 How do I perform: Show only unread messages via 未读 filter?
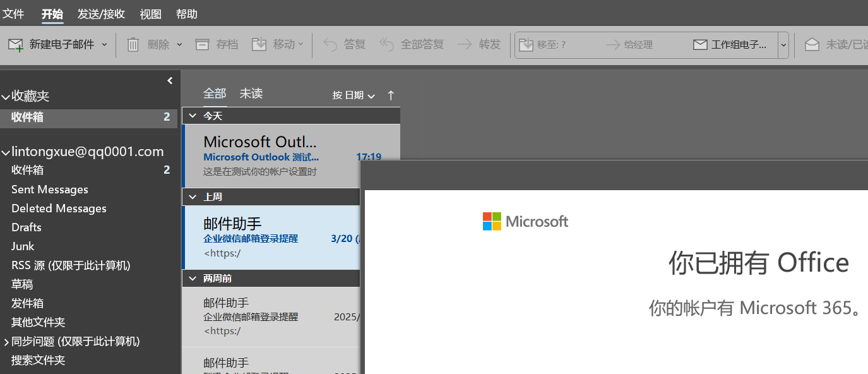coord(251,93)
